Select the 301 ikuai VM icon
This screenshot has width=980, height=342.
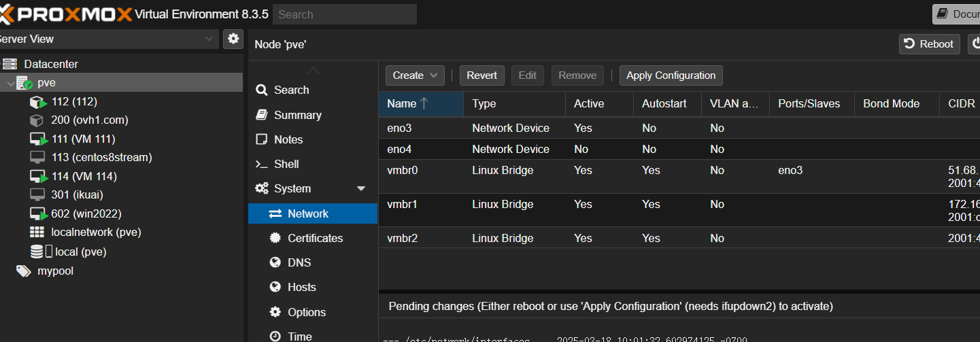37,195
